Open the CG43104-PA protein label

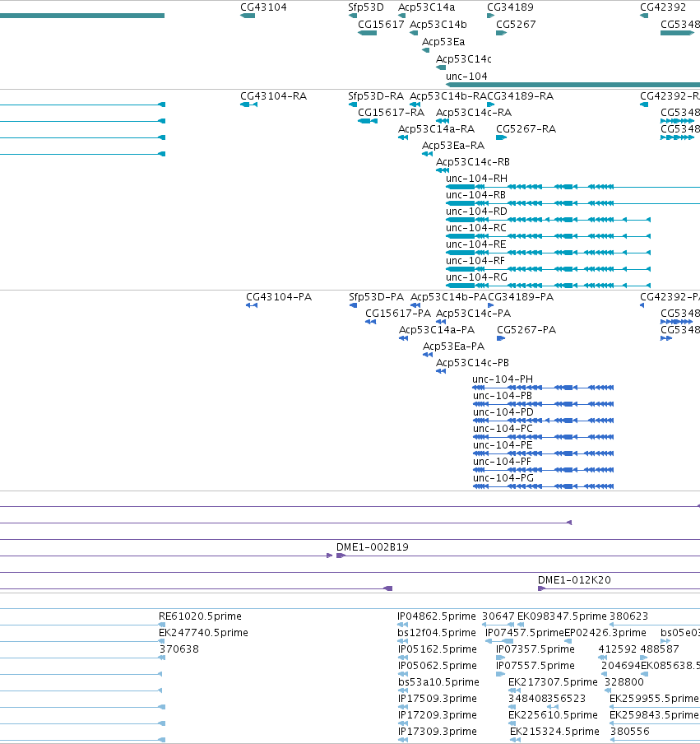(279, 297)
